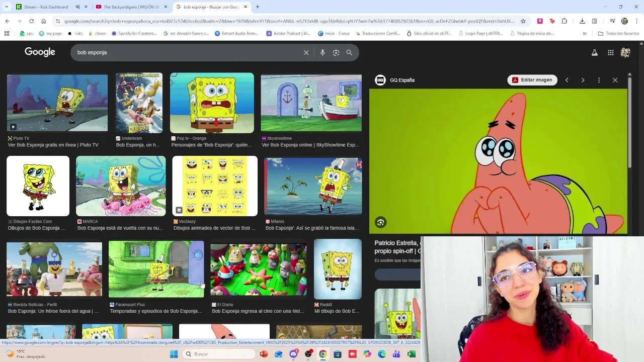Open Windows Start menu

pos(174,354)
